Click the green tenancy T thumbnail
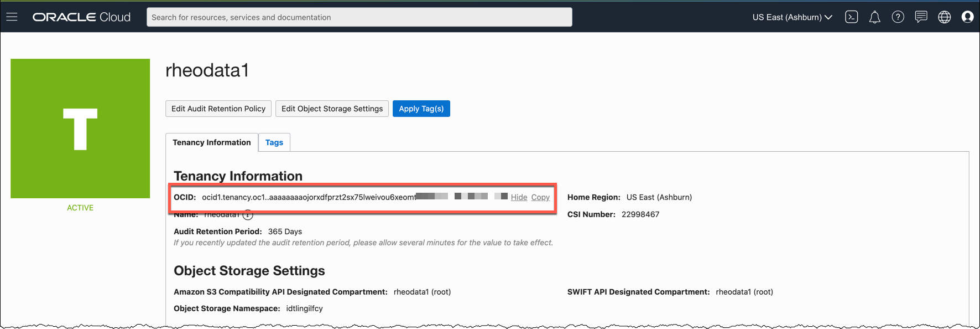This screenshot has height=329, width=980. pyautogui.click(x=80, y=128)
